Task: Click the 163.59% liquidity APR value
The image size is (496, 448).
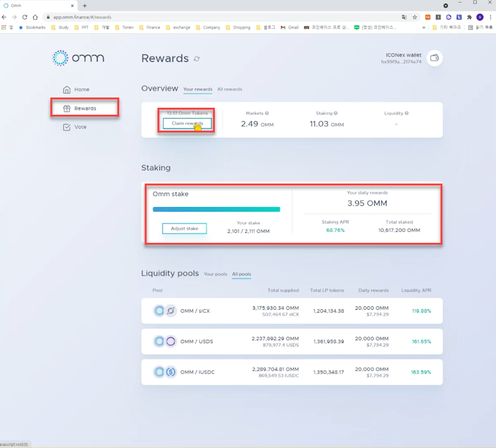Action: pos(421,372)
